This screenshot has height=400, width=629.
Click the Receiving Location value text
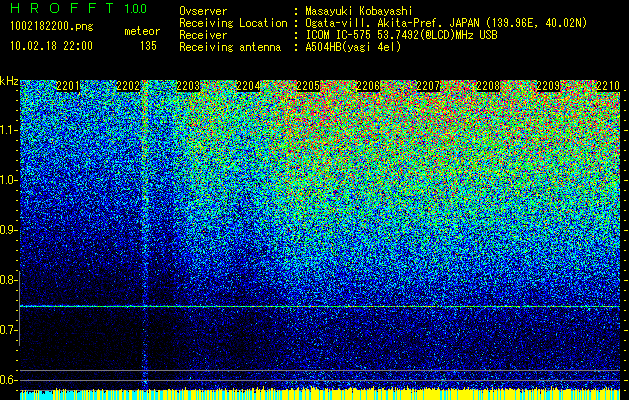coord(446,23)
